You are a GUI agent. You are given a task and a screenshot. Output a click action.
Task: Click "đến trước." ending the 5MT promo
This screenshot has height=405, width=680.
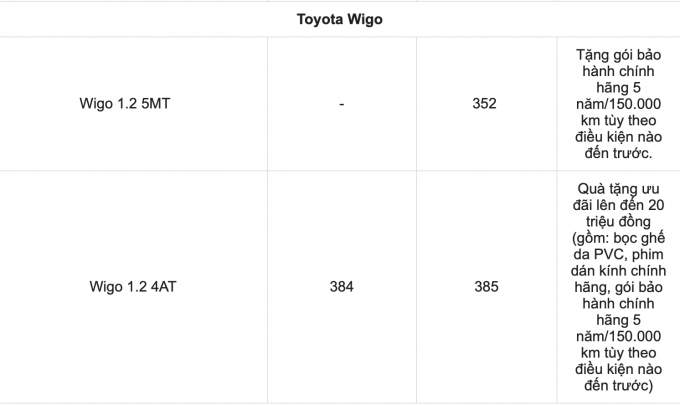614,153
